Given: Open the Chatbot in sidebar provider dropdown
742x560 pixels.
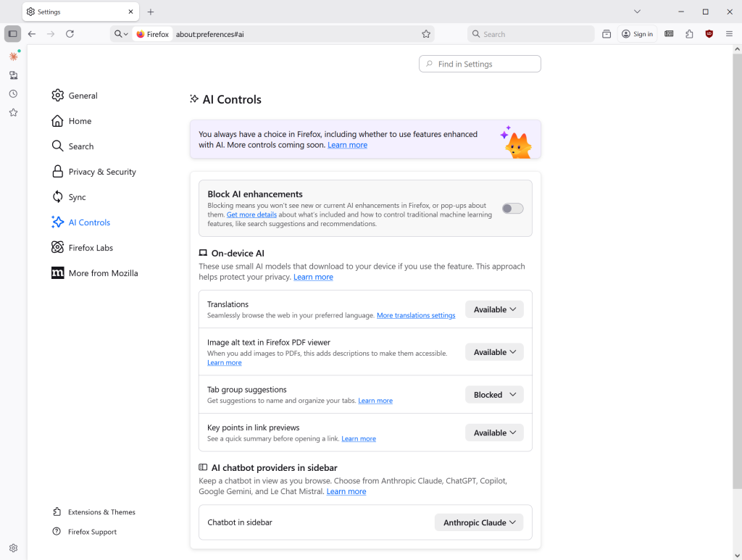Looking at the screenshot, I should (x=479, y=522).
